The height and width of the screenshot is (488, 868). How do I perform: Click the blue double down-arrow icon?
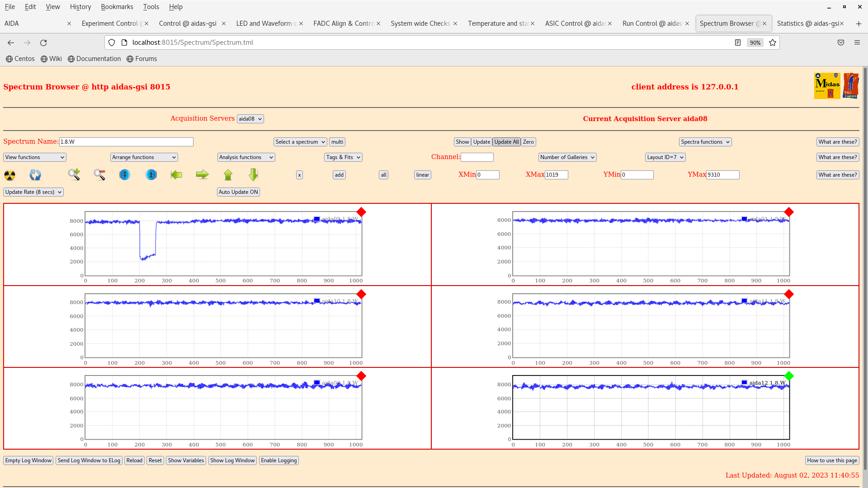pyautogui.click(x=125, y=174)
